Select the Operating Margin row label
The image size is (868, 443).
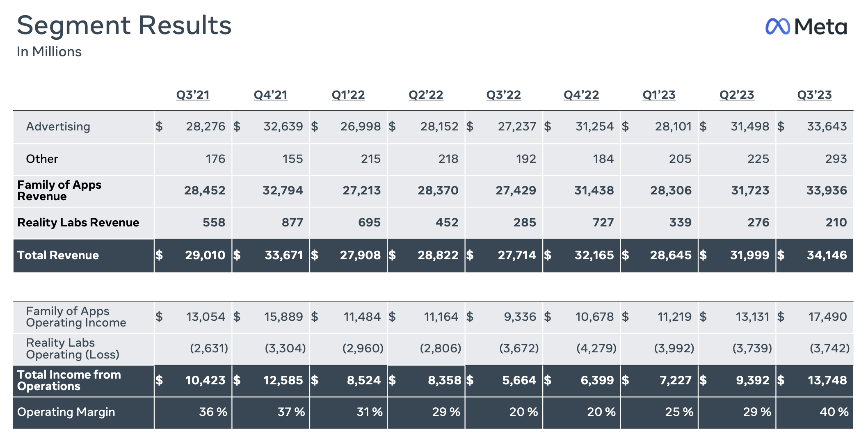pyautogui.click(x=66, y=412)
